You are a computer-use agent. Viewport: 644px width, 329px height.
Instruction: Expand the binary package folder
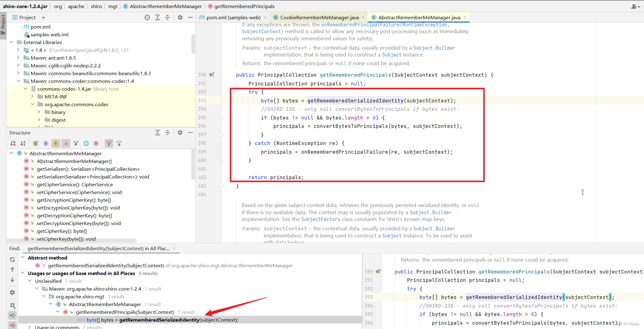[x=39, y=112]
